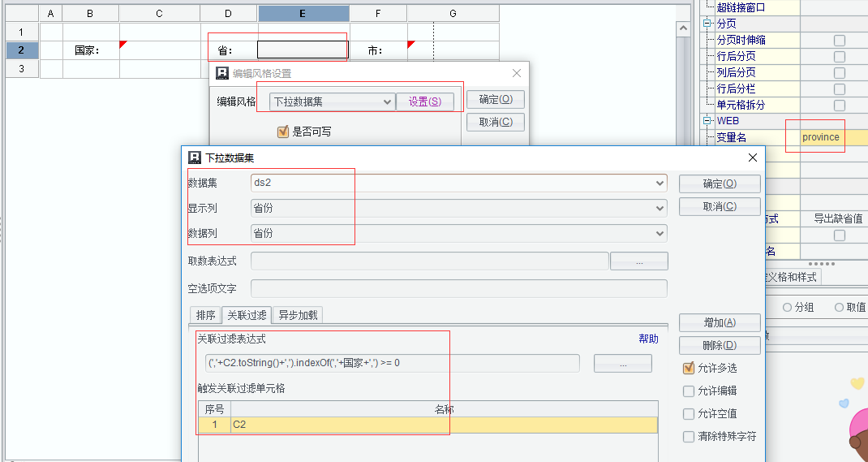Click the 设置(S) button
This screenshot has width=868, height=462.
(425, 102)
